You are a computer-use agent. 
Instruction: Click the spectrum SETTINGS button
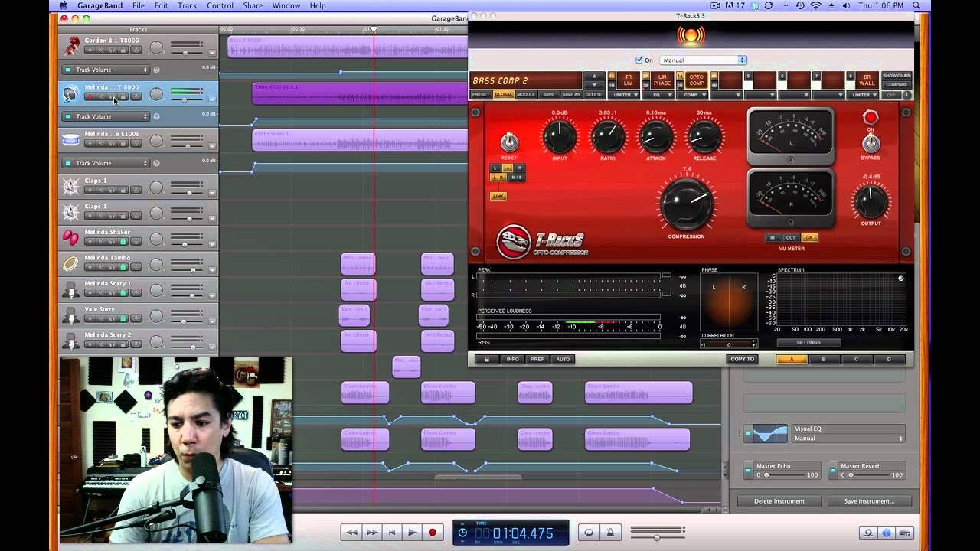click(x=808, y=342)
